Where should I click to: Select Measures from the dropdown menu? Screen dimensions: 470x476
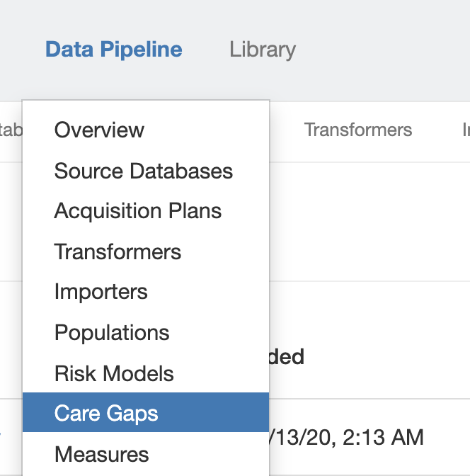coord(101,454)
